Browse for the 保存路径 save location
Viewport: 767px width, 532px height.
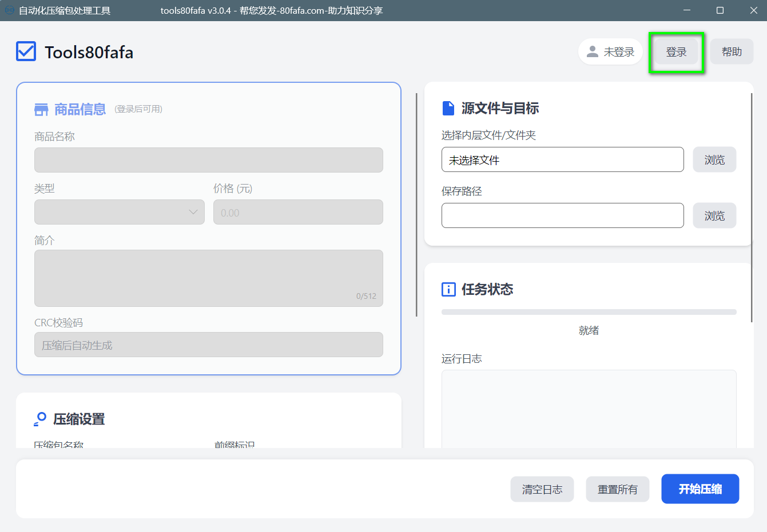click(x=714, y=215)
